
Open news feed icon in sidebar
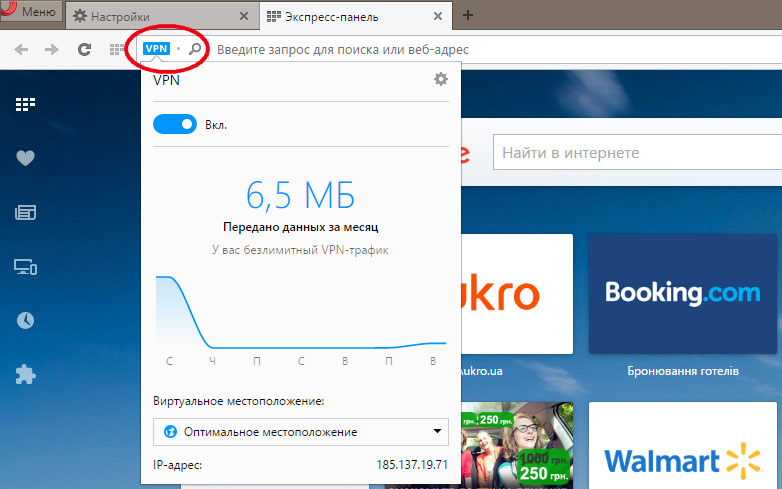[x=25, y=212]
